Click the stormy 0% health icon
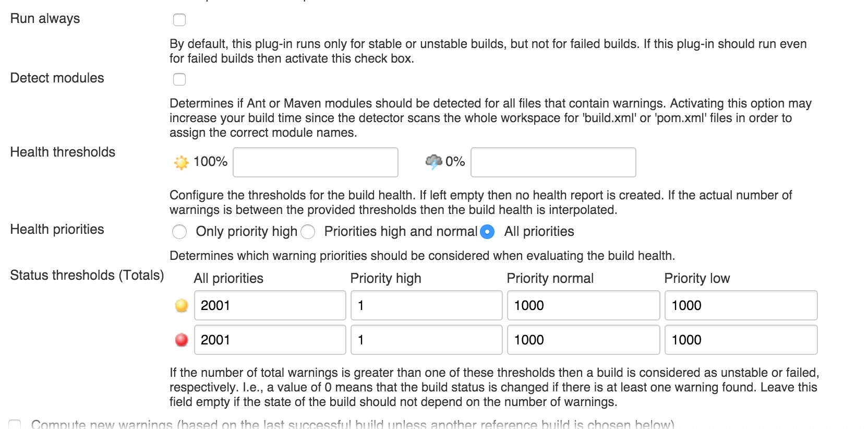The height and width of the screenshot is (429, 868). 433,162
